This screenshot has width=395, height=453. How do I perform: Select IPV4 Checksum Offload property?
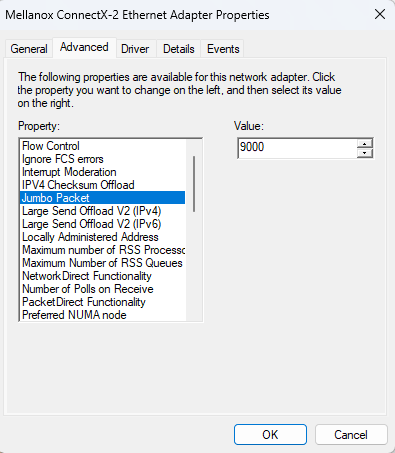pyautogui.click(x=102, y=185)
